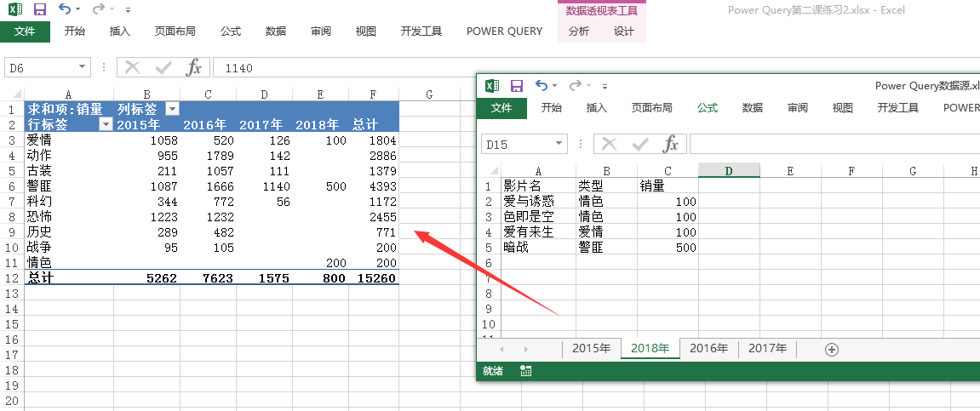Open 页面布局 tab in data source window
Image resolution: width=980 pixels, height=411 pixels.
652,108
